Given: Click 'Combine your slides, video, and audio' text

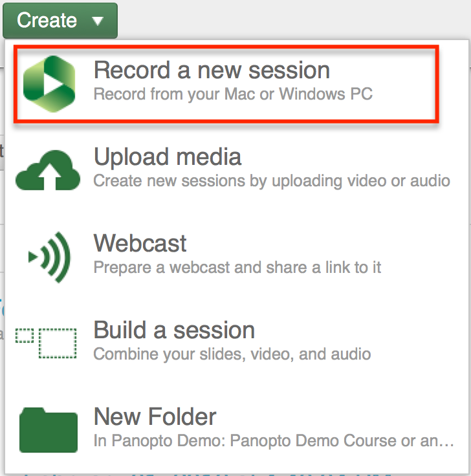Looking at the screenshot, I should pos(232,354).
